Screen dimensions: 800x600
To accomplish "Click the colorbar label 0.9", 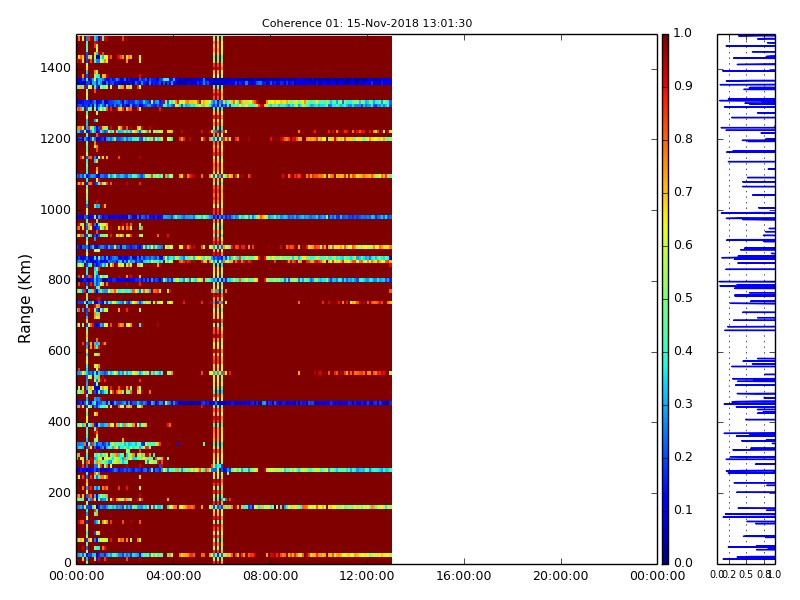I will tap(683, 86).
